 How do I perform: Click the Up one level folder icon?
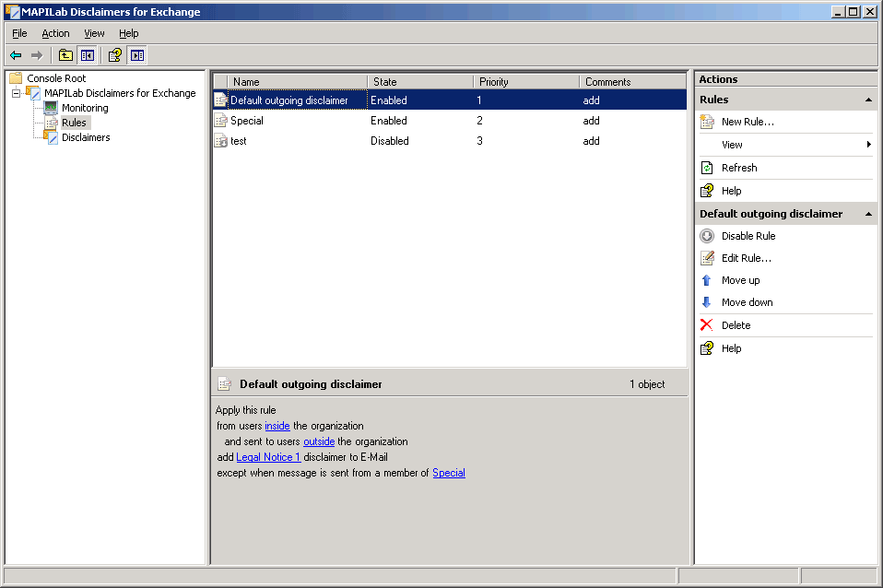[x=65, y=55]
